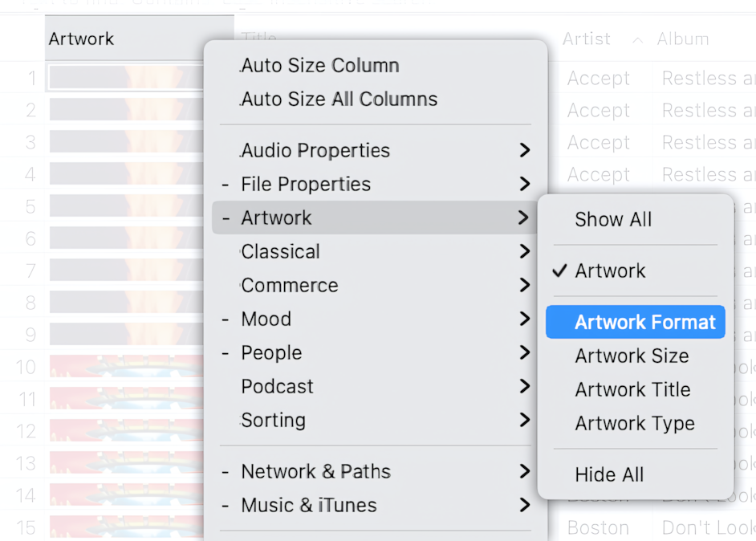The width and height of the screenshot is (756, 541).
Task: Enable the Artwork Title column
Action: 632,390
